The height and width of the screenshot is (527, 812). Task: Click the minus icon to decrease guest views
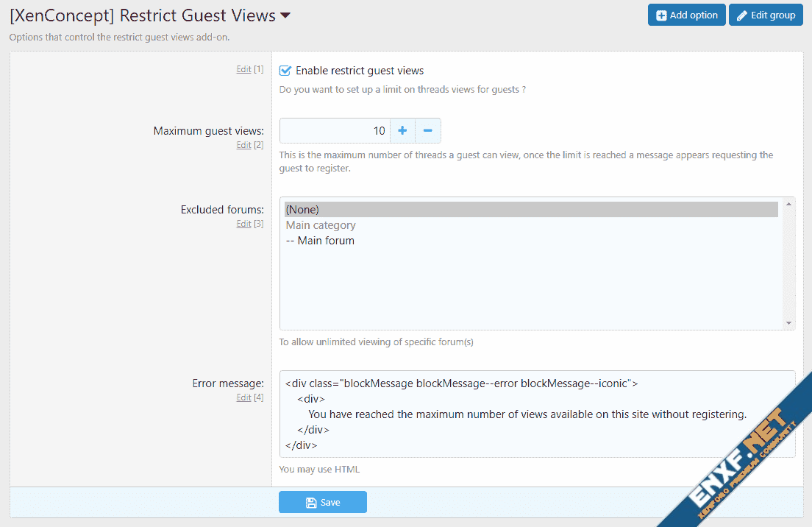point(427,131)
